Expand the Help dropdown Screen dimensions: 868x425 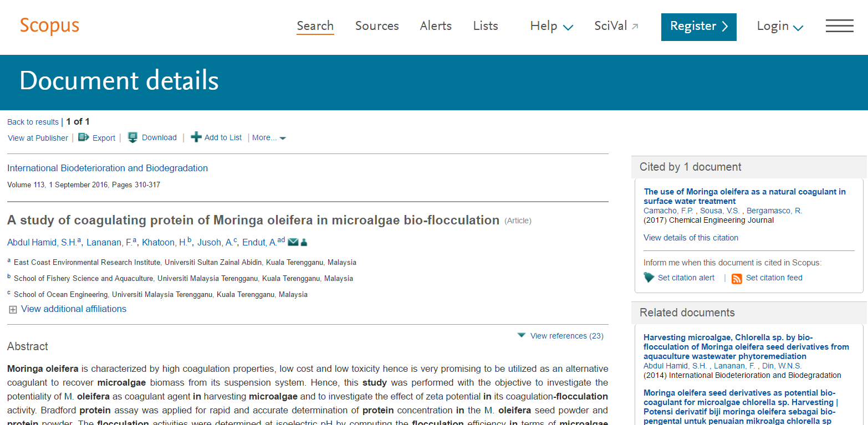click(552, 26)
